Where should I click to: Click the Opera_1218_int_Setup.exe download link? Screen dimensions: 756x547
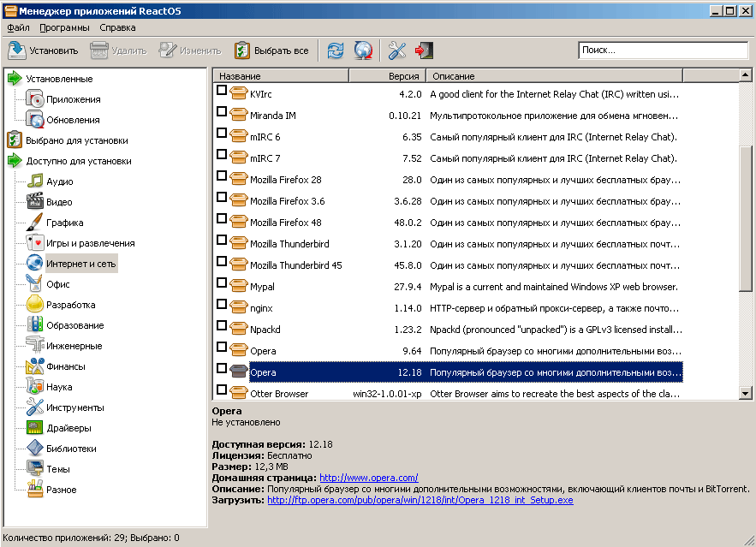(420, 500)
